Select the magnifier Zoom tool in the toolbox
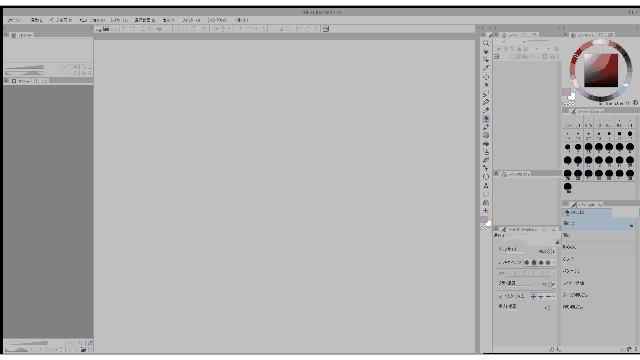Image resolution: width=640 pixels, height=360 pixels. coord(486,43)
